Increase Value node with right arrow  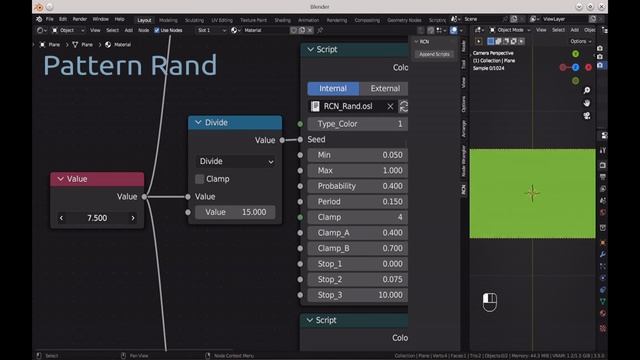[x=133, y=218]
